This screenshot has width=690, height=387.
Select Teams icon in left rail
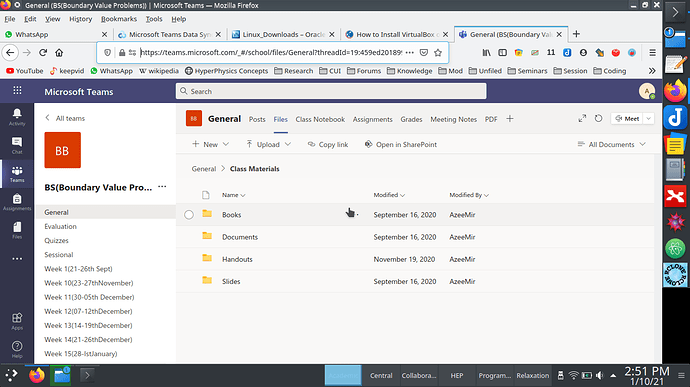click(17, 174)
